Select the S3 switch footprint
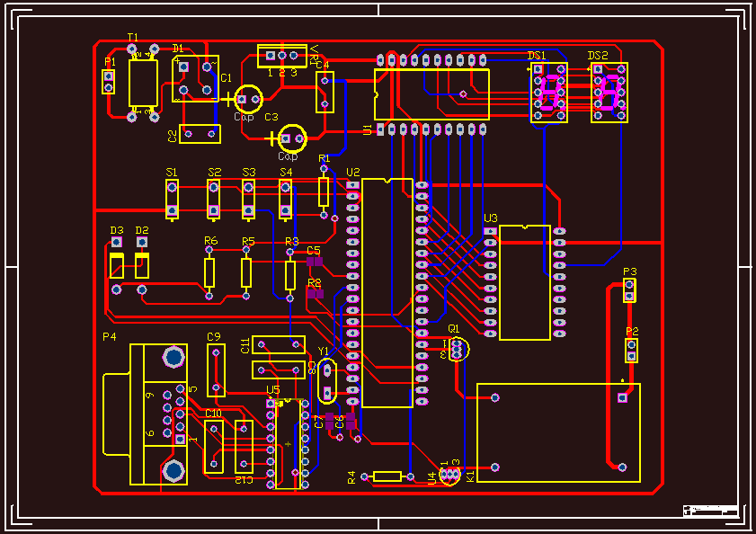Image resolution: width=756 pixels, height=534 pixels. [248, 200]
